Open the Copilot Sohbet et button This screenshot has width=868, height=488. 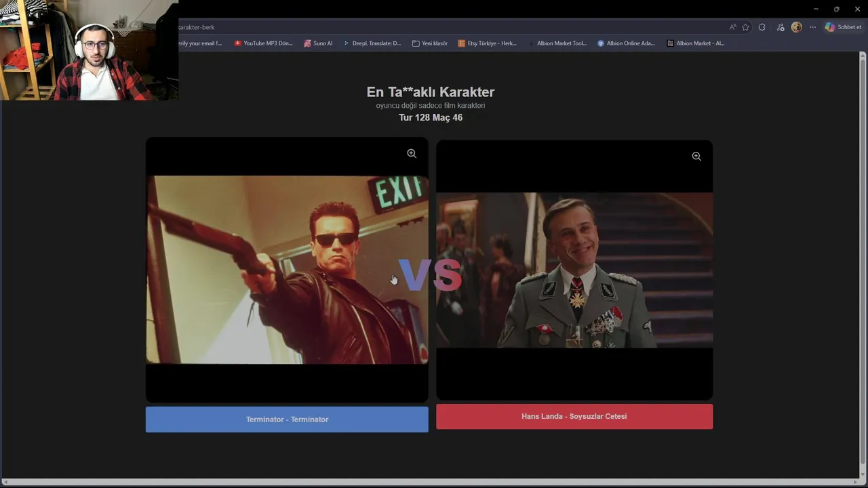(843, 27)
